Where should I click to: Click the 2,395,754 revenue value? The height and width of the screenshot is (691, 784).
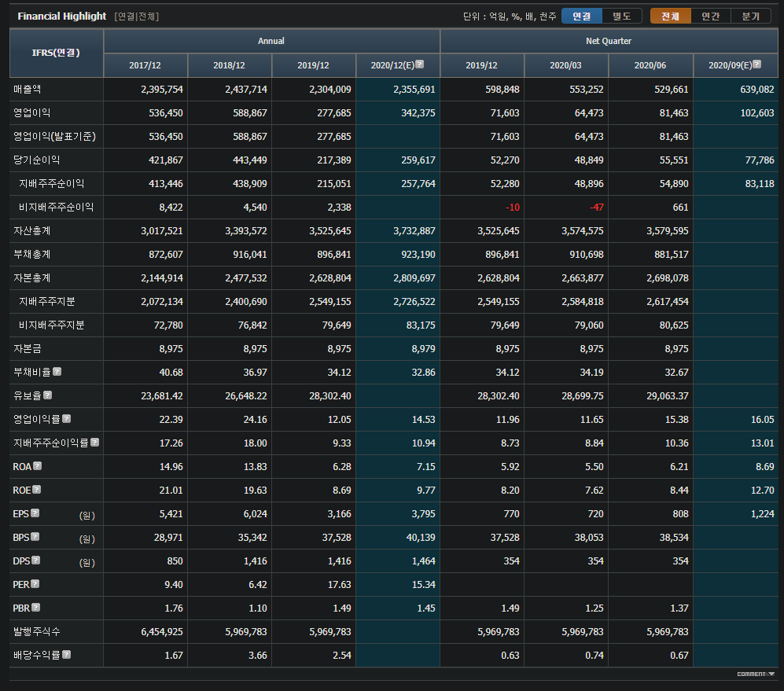tap(162, 90)
